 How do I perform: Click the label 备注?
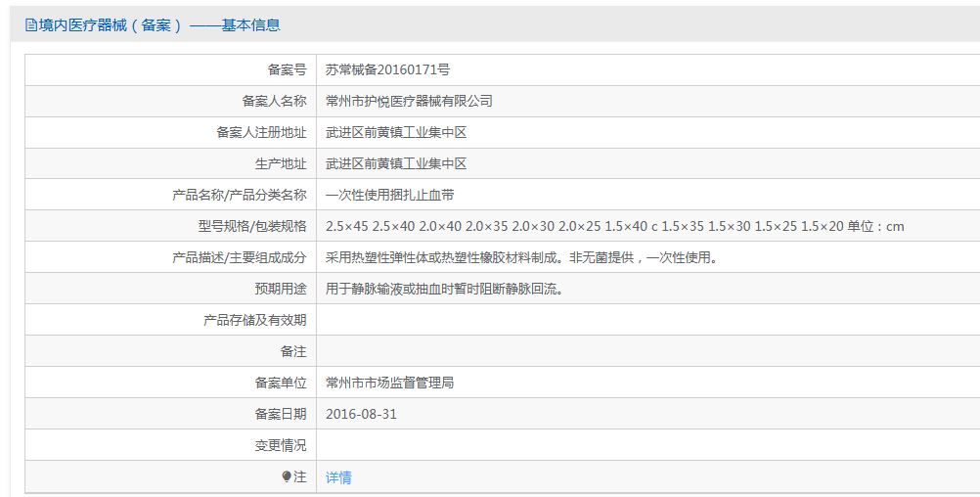point(293,351)
